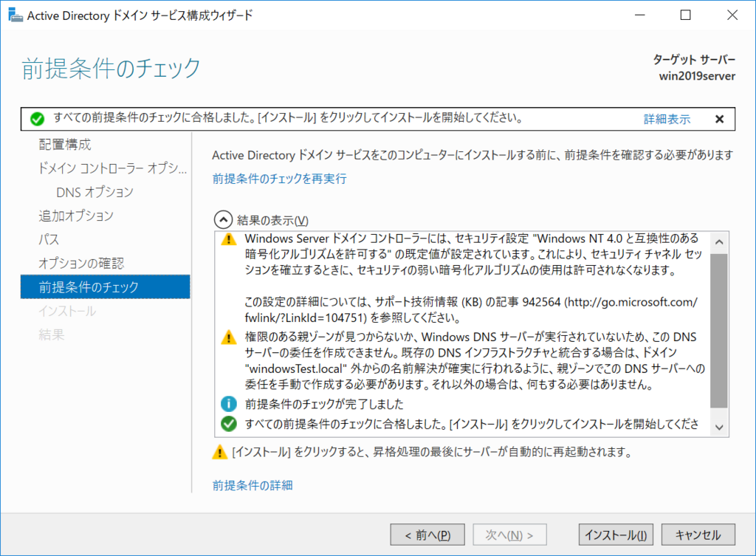Dismiss the notification bar with the X icon
Viewport: 756px width, 556px height.
click(719, 119)
